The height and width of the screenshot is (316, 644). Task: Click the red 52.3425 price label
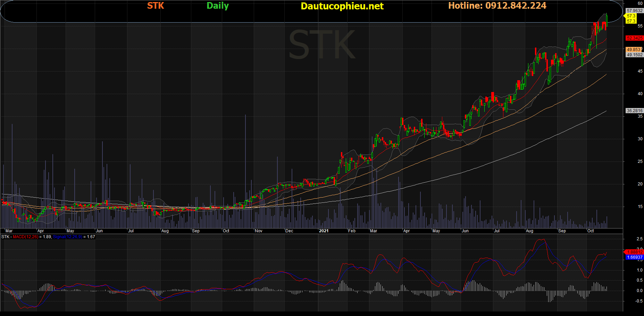tap(634, 38)
